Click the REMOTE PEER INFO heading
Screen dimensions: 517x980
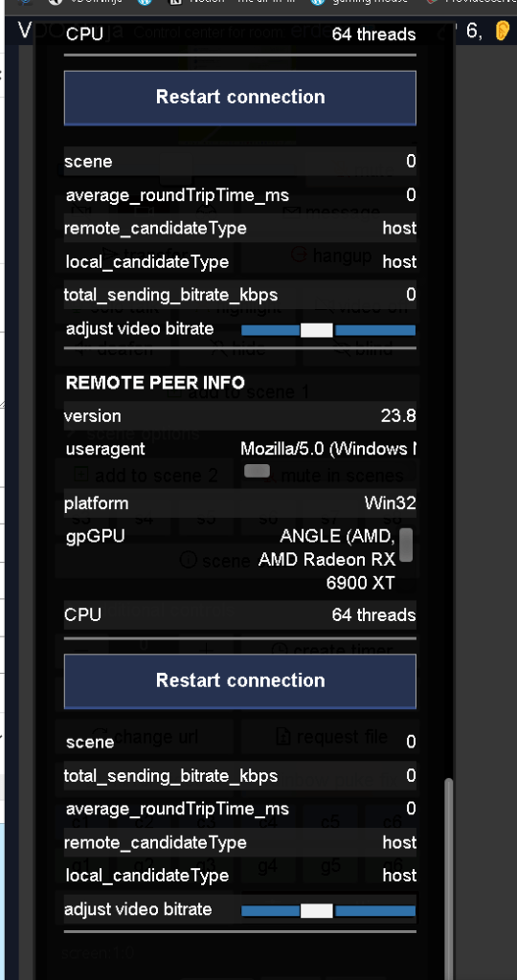pos(155,383)
